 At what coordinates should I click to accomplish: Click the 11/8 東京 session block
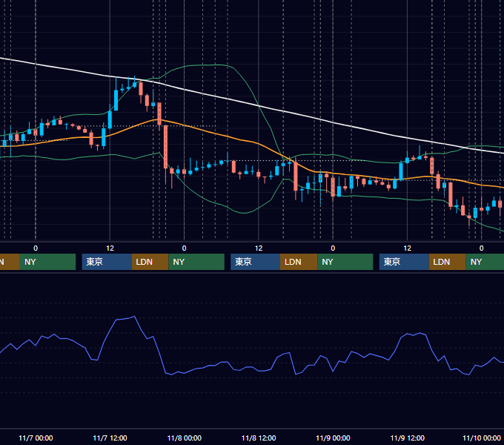256,262
